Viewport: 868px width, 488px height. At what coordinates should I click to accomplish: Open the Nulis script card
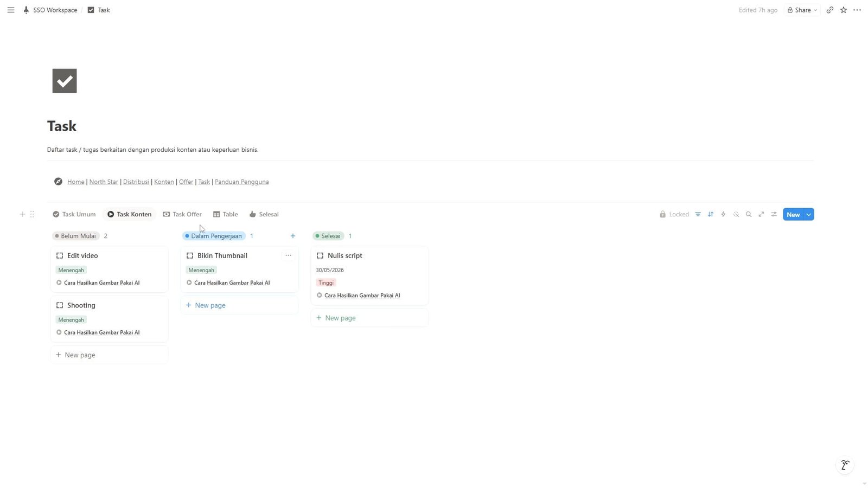pyautogui.click(x=369, y=275)
